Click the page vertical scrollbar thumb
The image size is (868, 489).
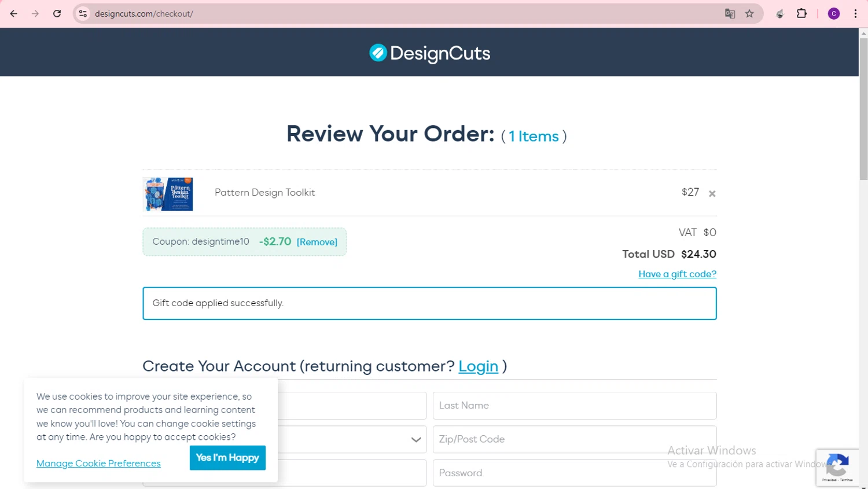[x=863, y=109]
